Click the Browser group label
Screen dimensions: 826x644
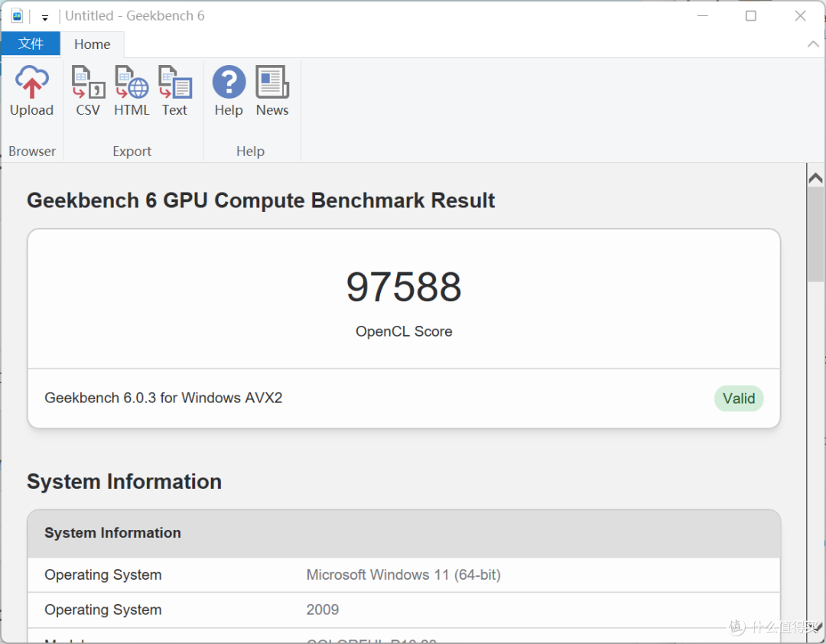coord(31,151)
